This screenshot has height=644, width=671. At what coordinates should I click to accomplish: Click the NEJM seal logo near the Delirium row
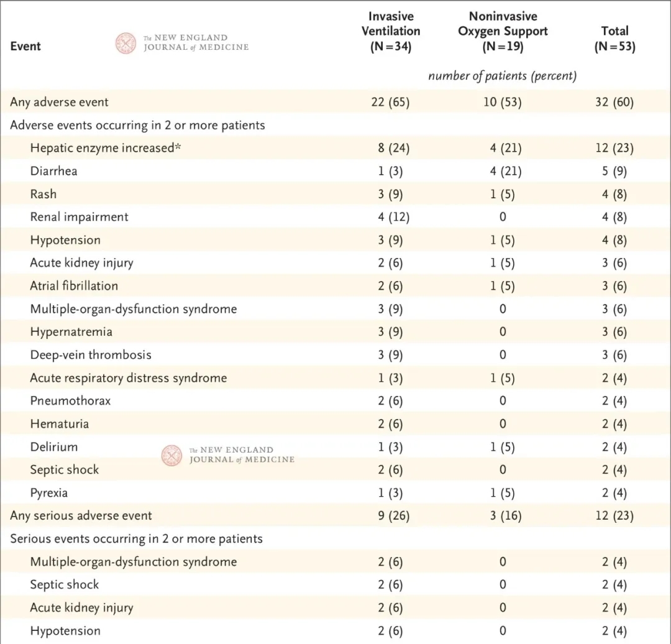tap(172, 455)
